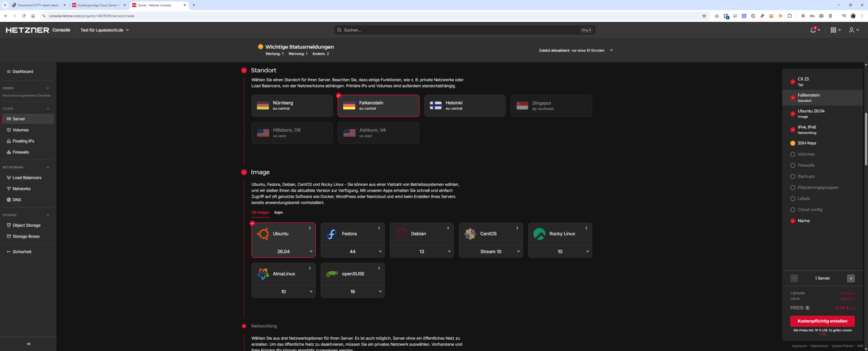Select the Nürnberg location
The height and width of the screenshot is (351, 868).
(292, 106)
